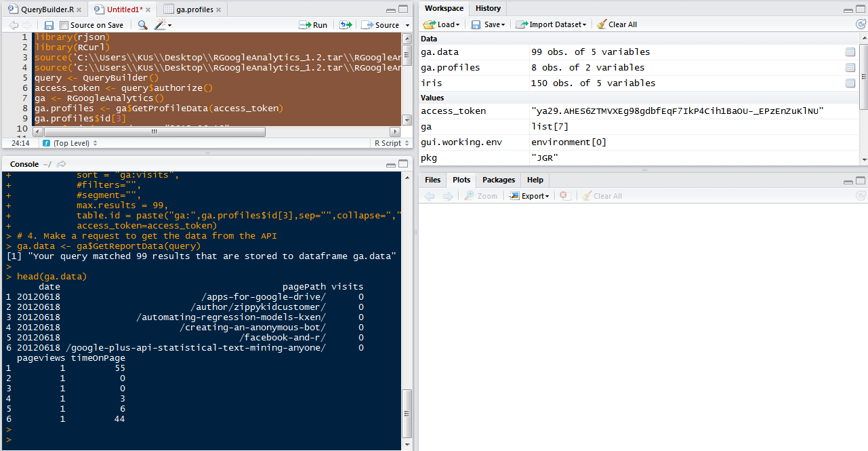Open ga.data in the data viewer grid icon
Screen dimensions: 868x451
pos(850,52)
